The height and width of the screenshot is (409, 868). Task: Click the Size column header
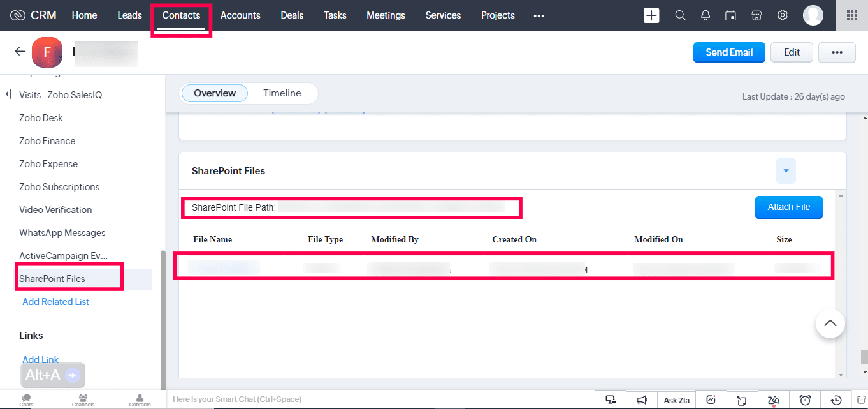click(784, 240)
